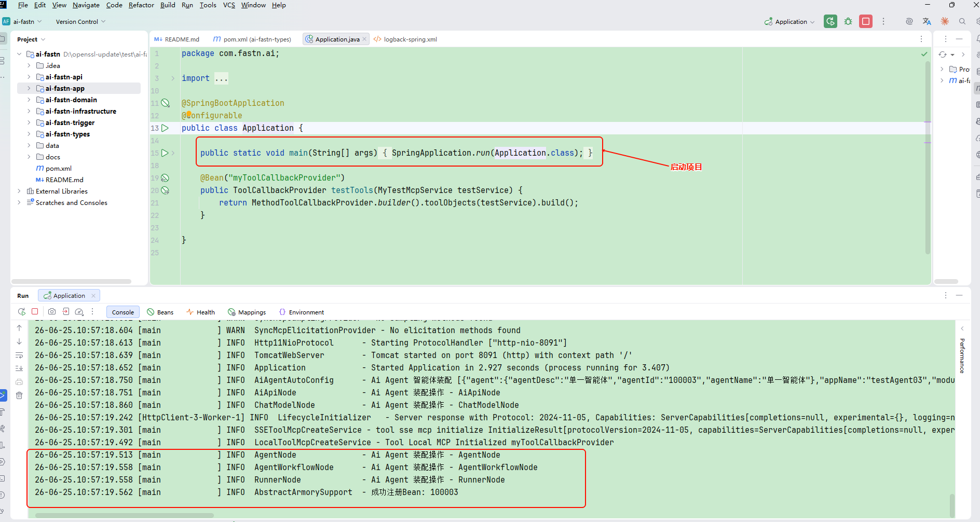
Task: Open the Translation plugin icon
Action: click(927, 21)
